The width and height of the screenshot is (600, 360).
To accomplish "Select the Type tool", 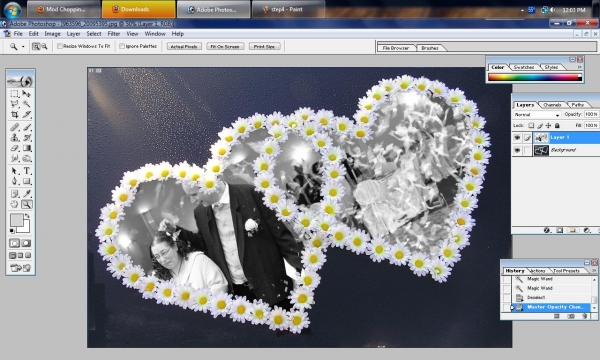I will (x=26, y=171).
